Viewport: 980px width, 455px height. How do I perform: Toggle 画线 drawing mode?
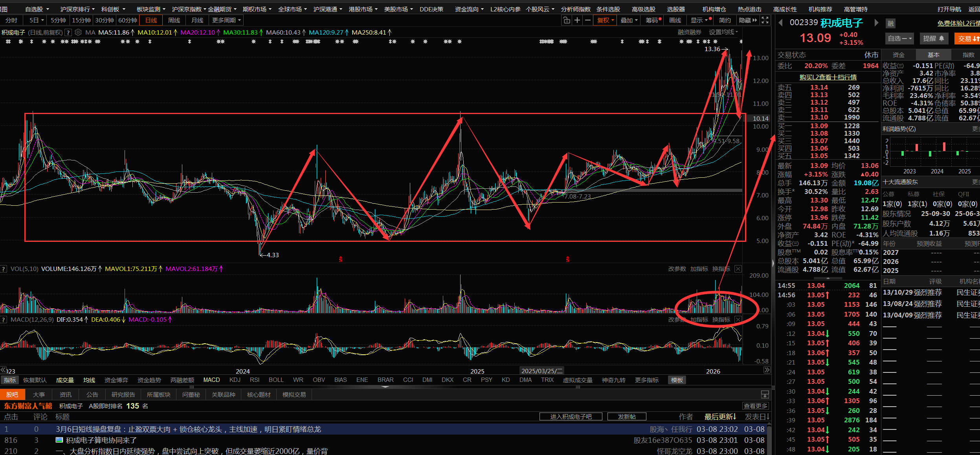[675, 20]
